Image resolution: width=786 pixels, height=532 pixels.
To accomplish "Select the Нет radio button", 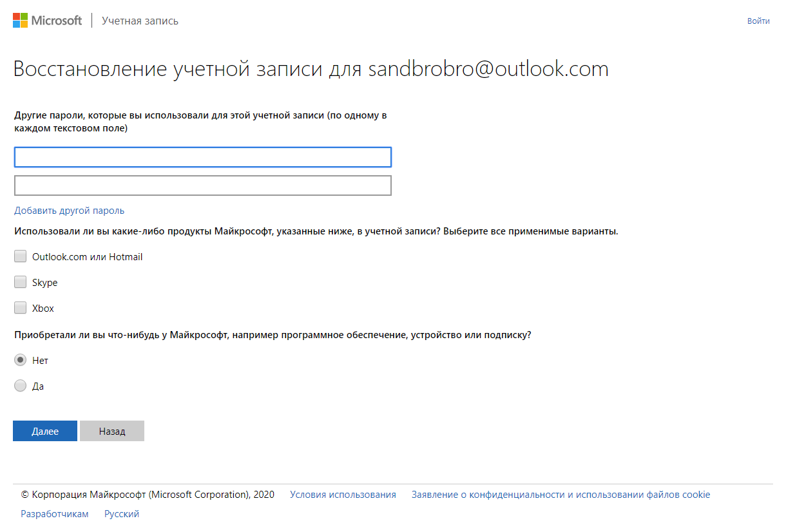I will click(21, 361).
